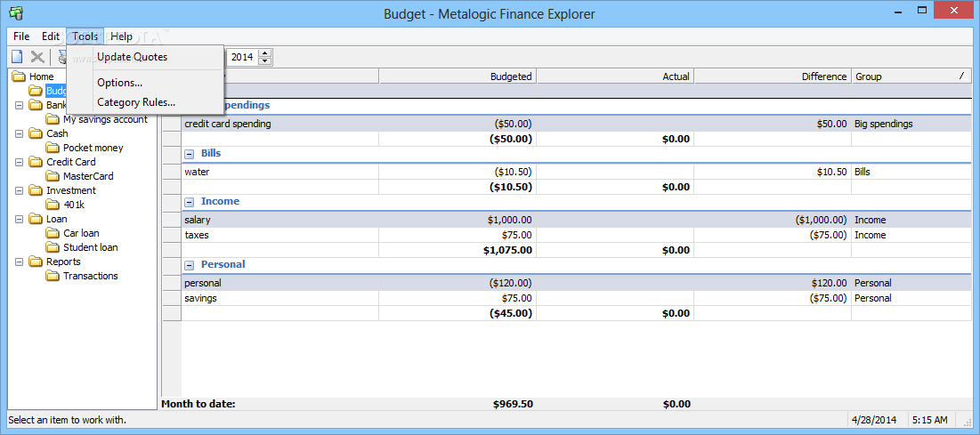The image size is (980, 435).
Task: Open Category Rules... from Tools menu
Action: (x=145, y=102)
